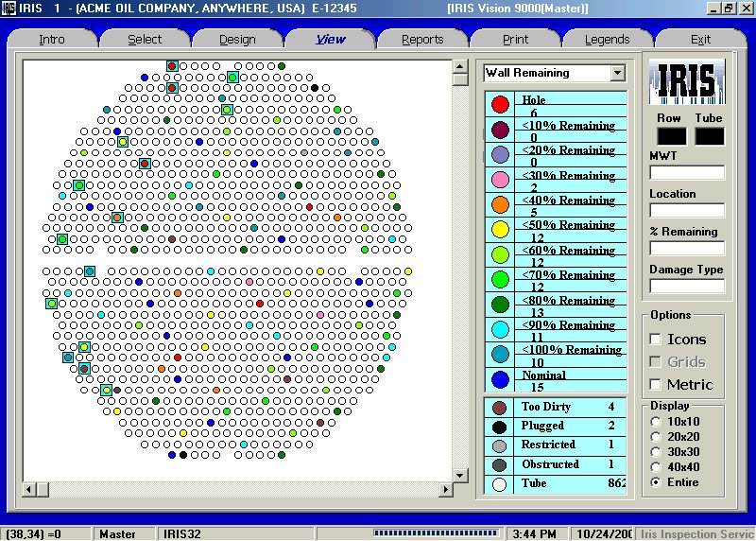Viewport: 756px width, 541px height.
Task: Click the Tube count 862 text
Action: pyautogui.click(x=617, y=483)
